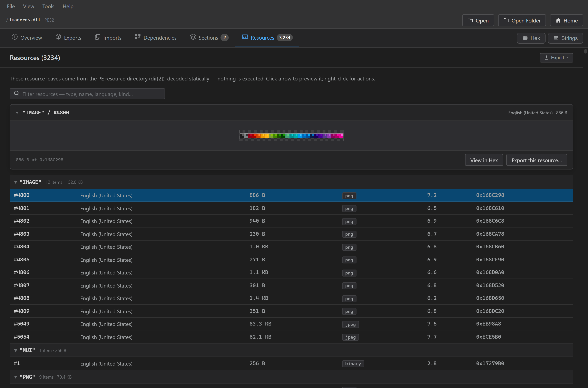Select resource row #5054
Viewport: 588px width, 388px height.
click(291, 337)
